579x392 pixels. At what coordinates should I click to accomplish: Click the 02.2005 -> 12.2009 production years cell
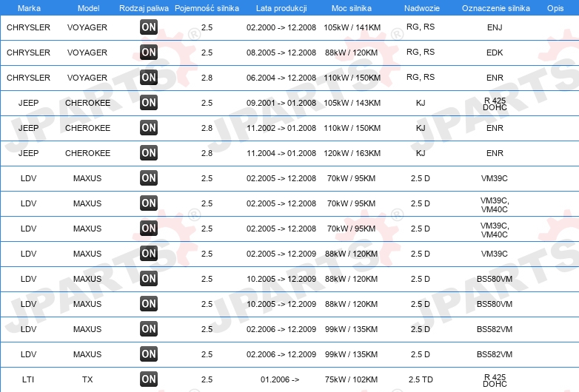pos(281,254)
